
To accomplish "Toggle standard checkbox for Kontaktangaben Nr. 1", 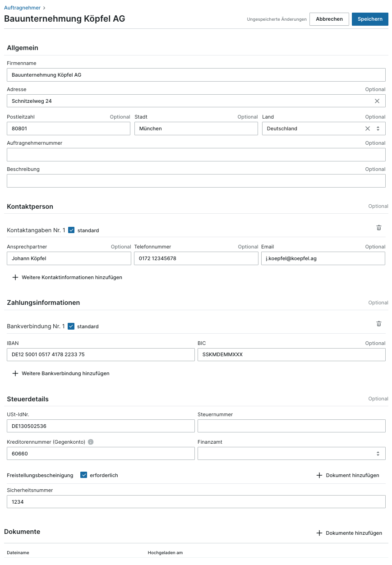I will coord(71,230).
